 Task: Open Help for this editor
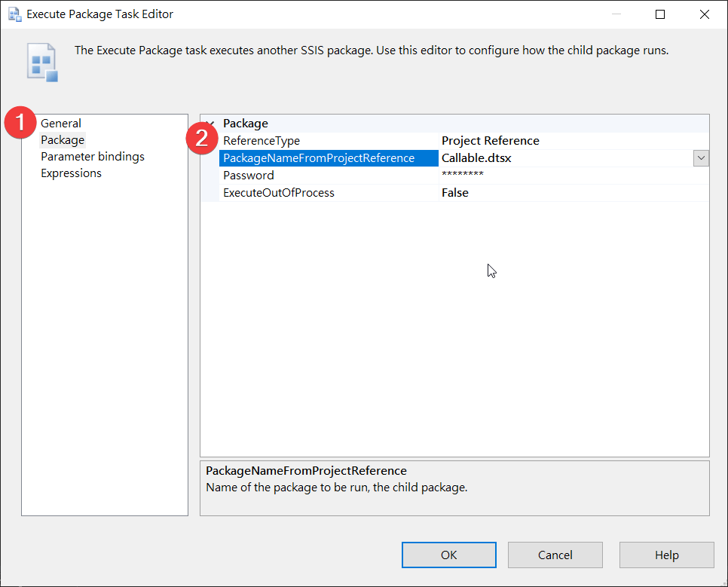click(x=666, y=555)
